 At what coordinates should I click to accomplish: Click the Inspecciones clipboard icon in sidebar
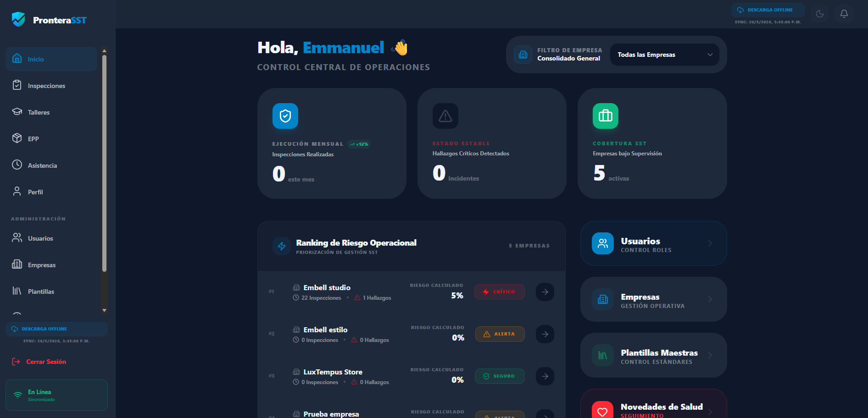tap(17, 85)
